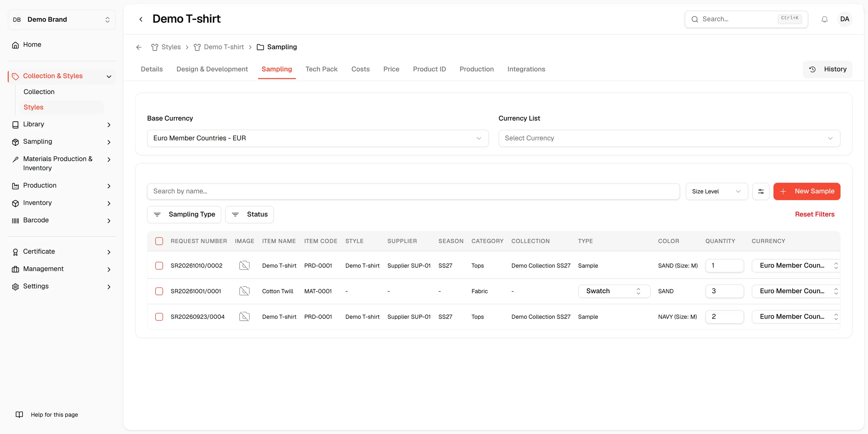The height and width of the screenshot is (434, 868).
Task: Click the Home icon in the sidebar
Action: click(15, 45)
